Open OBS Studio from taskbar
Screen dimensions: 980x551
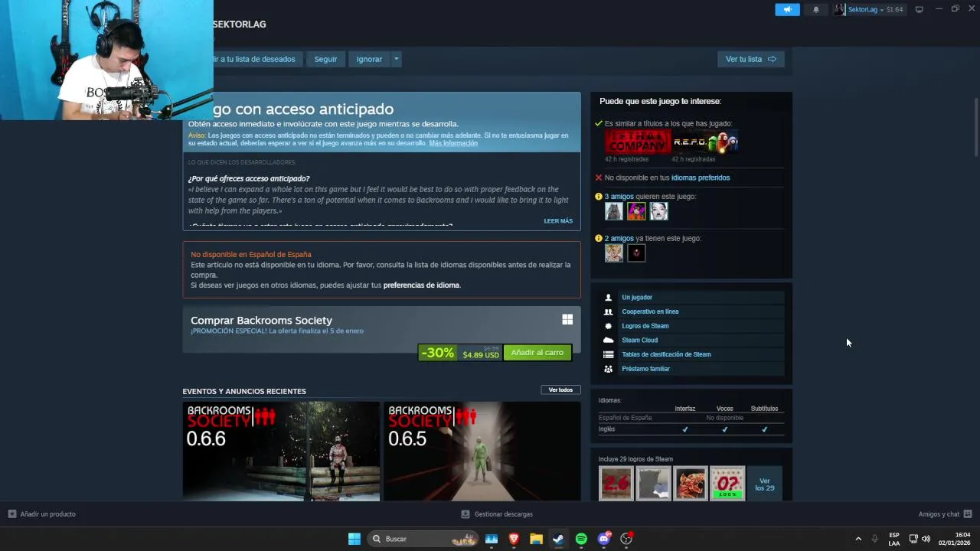click(626, 539)
